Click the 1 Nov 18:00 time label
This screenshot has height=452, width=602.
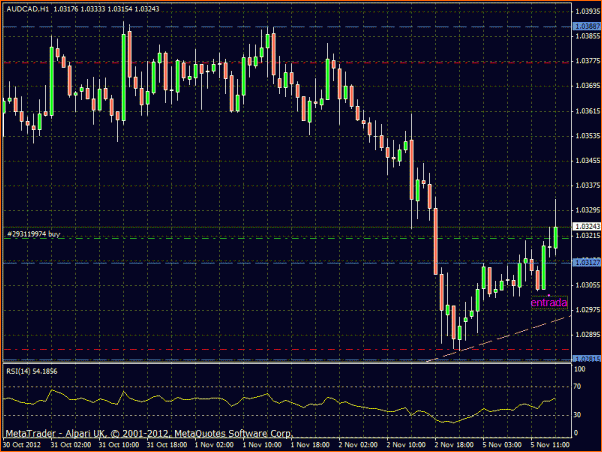310,445
